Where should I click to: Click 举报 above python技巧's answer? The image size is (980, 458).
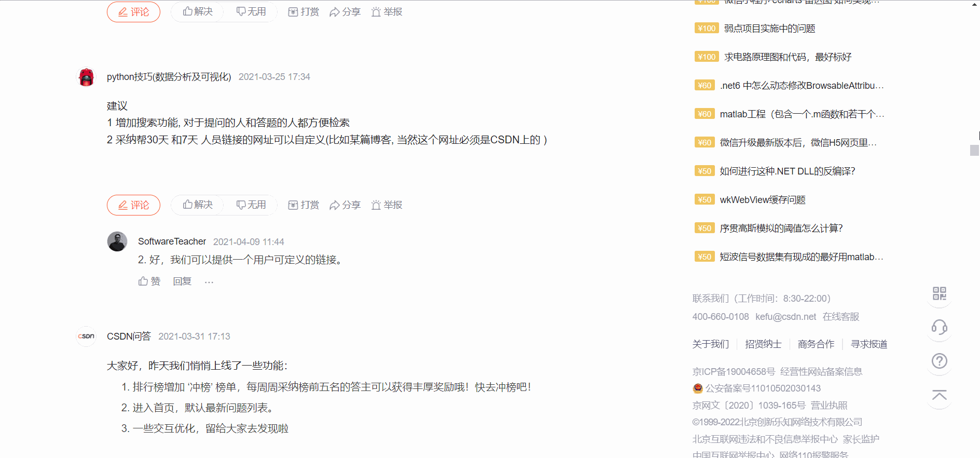[387, 12]
